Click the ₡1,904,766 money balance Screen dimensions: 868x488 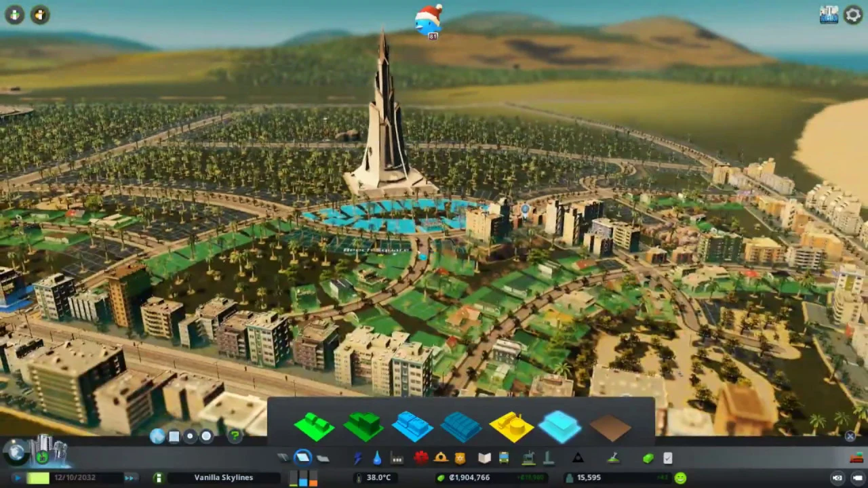469,478
